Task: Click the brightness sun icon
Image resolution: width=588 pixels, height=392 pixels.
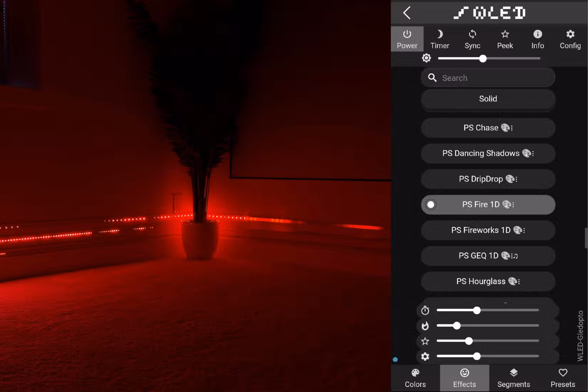Action: click(x=426, y=58)
